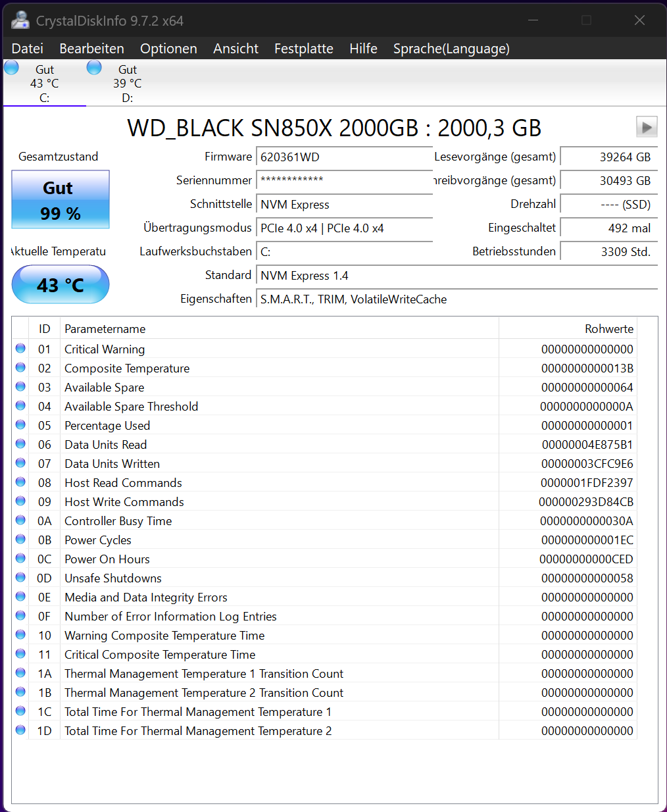Click the status icon for Media and Data Integrity Errors

[20, 596]
